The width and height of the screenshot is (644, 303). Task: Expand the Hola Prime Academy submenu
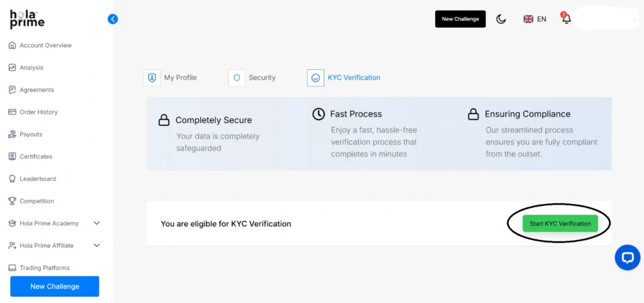pos(96,223)
